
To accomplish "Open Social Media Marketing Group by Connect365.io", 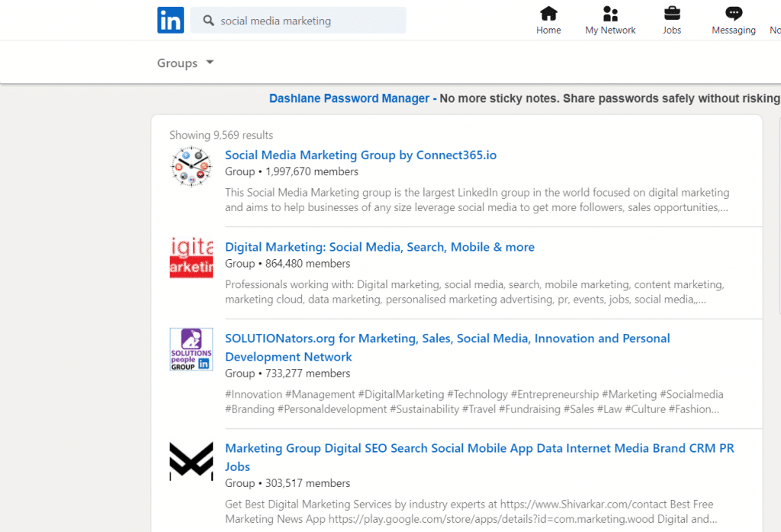I will click(360, 155).
